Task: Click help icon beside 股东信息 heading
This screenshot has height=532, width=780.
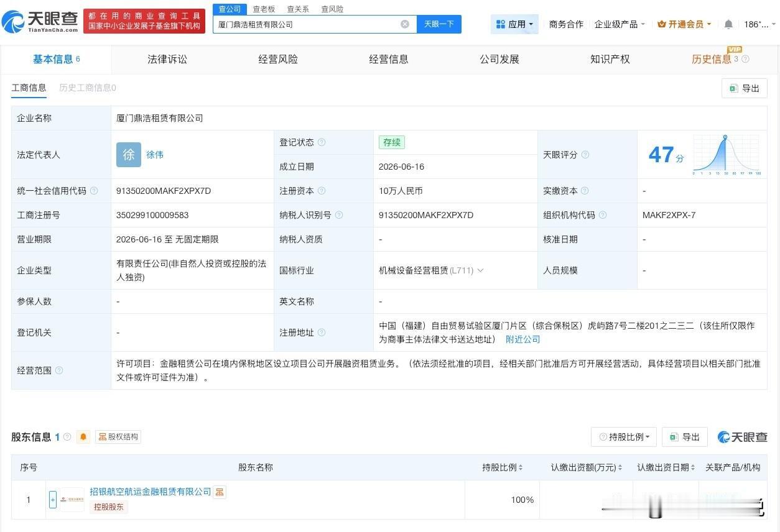Action: pyautogui.click(x=67, y=437)
